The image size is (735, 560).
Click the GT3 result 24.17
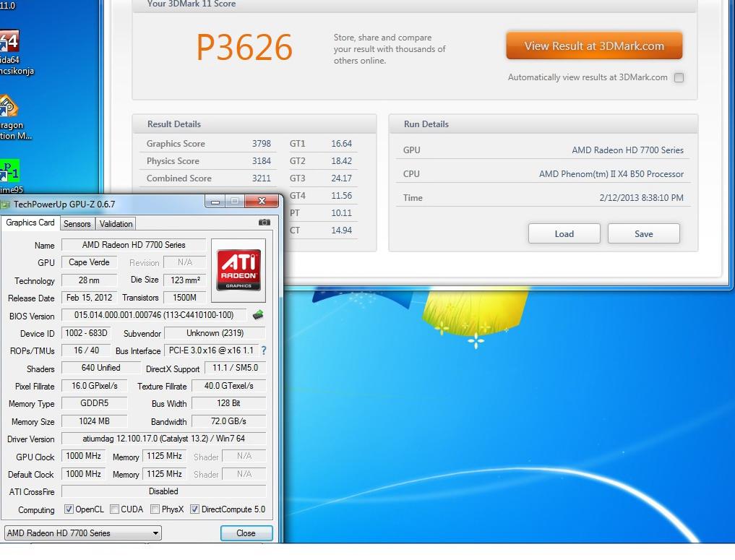tap(342, 178)
